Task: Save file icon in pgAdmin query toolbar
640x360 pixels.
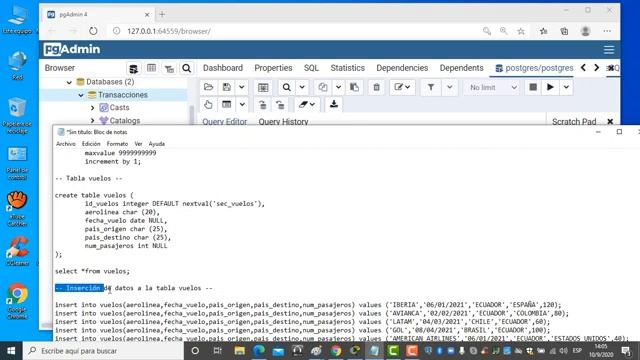Action: coord(227,87)
